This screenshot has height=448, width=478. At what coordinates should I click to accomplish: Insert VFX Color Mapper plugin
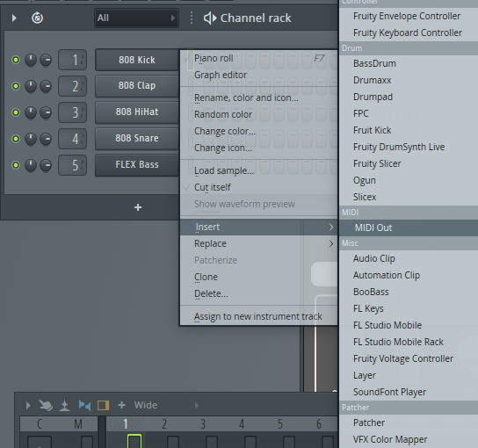click(409, 440)
